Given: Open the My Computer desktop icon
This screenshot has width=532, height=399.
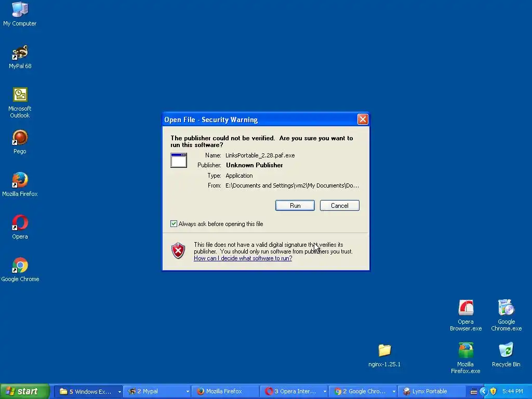Looking at the screenshot, I should click(20, 14).
